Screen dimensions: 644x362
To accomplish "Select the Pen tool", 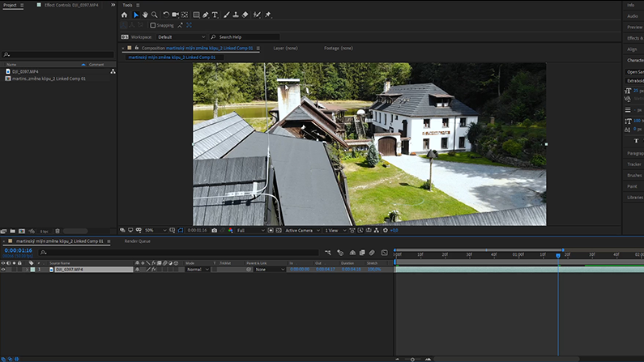I will point(206,15).
